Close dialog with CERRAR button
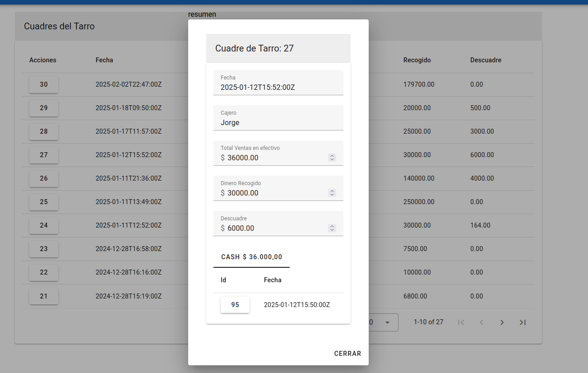The width and height of the screenshot is (588, 373). [347, 354]
